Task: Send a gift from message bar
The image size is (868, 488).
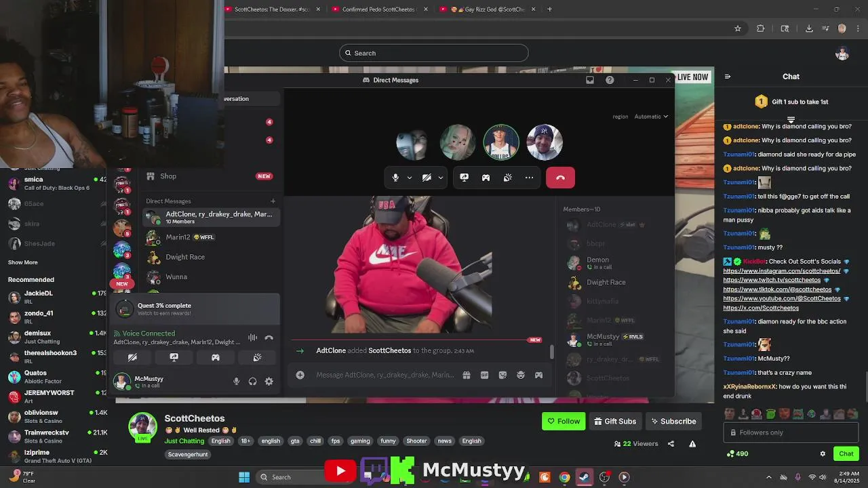Action: click(x=467, y=375)
